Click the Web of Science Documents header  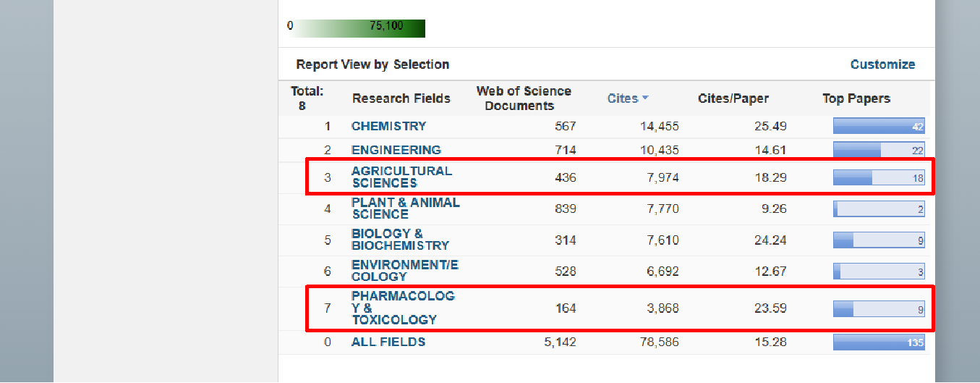523,98
